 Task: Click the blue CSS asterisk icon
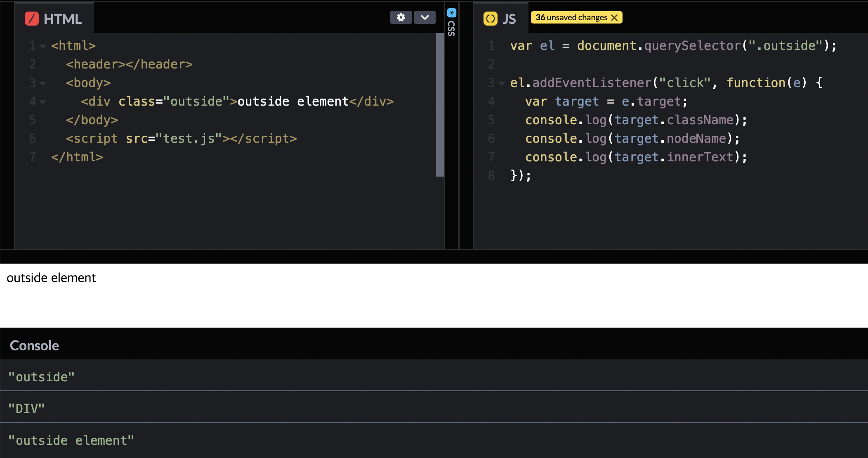[452, 13]
